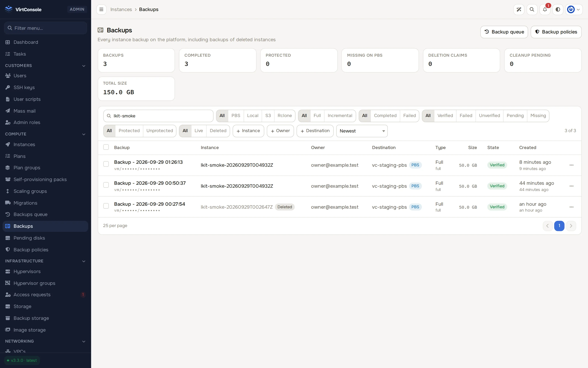
Task: Filter to Protected backups
Action: click(129, 131)
